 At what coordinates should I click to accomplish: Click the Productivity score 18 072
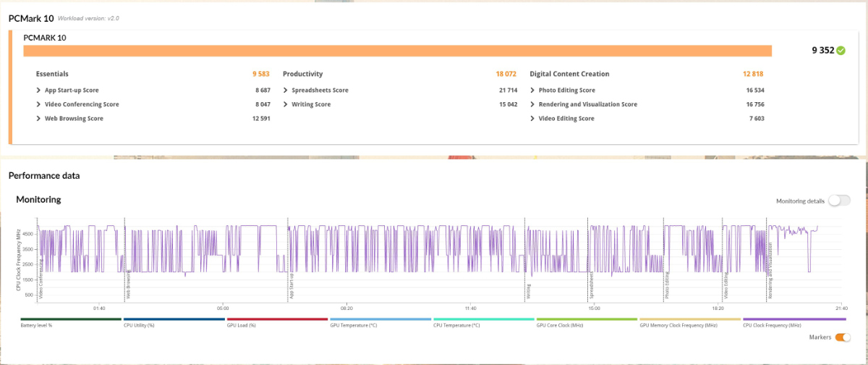pyautogui.click(x=506, y=74)
